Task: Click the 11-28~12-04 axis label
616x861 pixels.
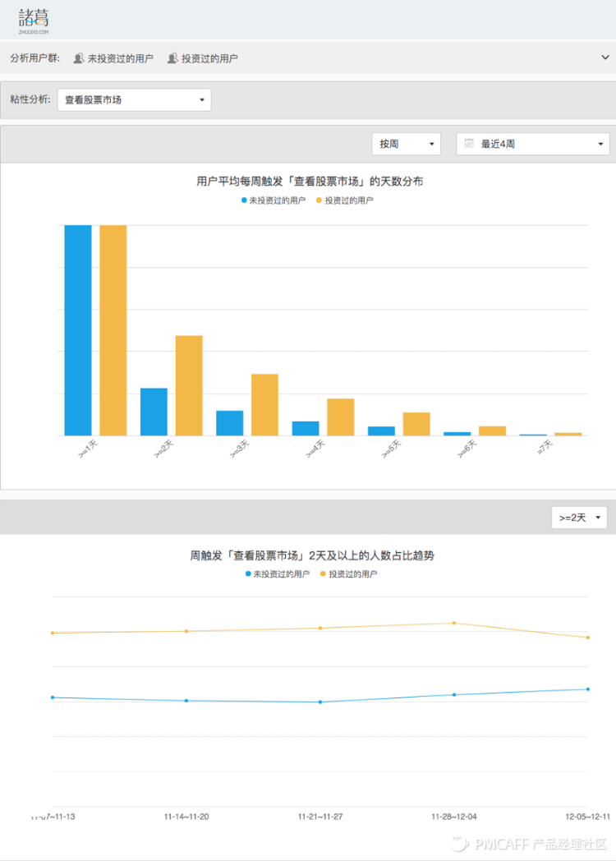Action: (454, 817)
